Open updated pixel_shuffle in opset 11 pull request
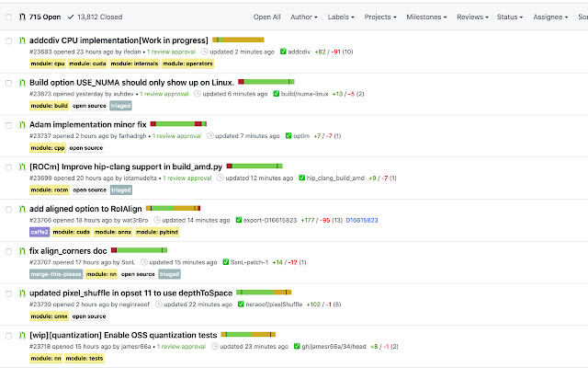This screenshot has width=588, height=368. coord(130,293)
